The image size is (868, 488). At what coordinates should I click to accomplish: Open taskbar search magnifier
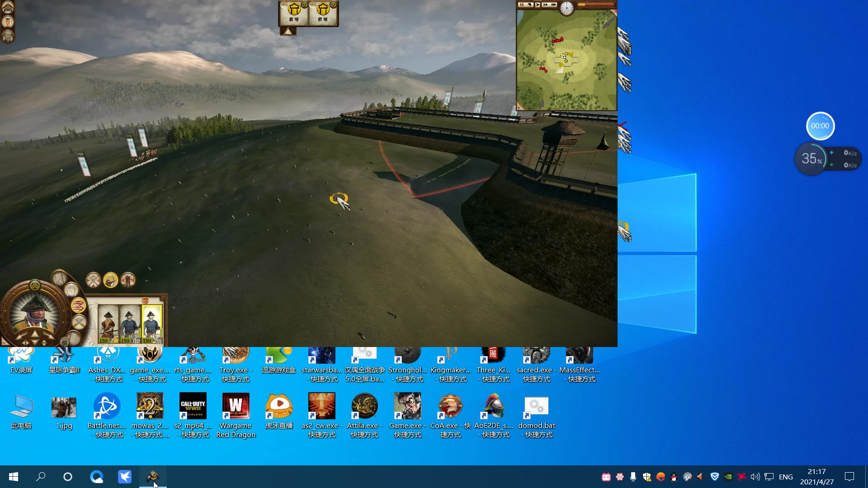41,477
